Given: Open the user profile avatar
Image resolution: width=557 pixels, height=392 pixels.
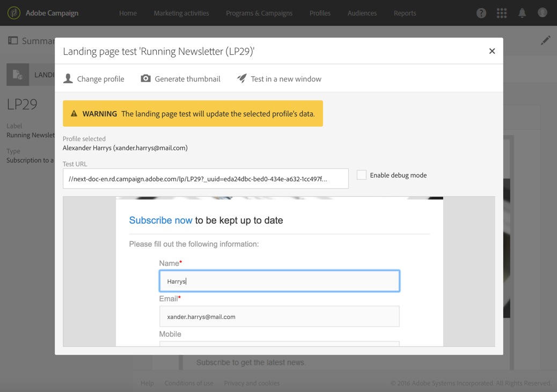Looking at the screenshot, I should 543,13.
